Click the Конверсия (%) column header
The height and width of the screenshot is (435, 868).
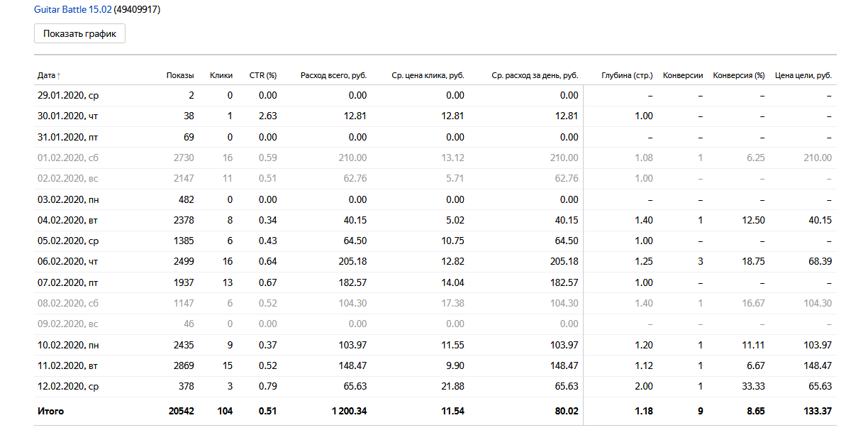[x=739, y=75]
